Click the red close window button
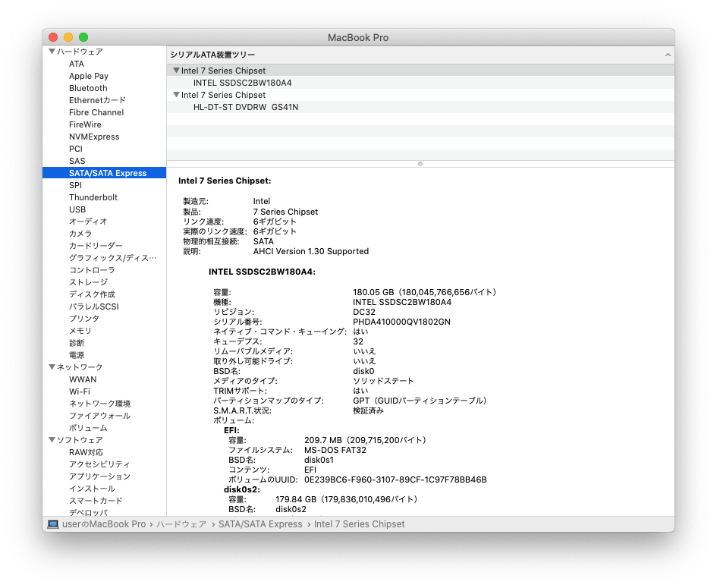717x588 pixels. pos(53,37)
